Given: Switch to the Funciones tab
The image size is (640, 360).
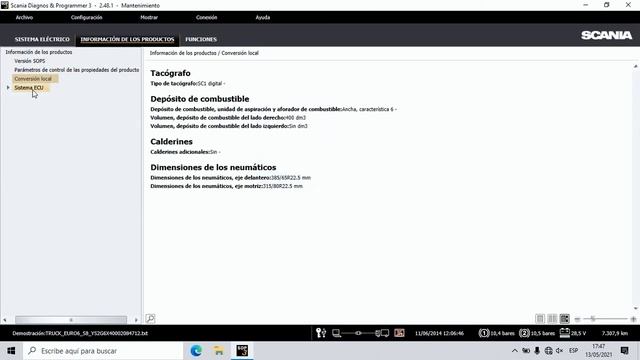Looking at the screenshot, I should pos(201,39).
